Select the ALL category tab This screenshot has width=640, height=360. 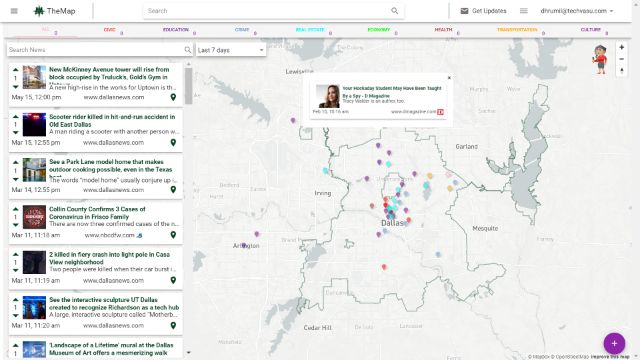coord(46,30)
